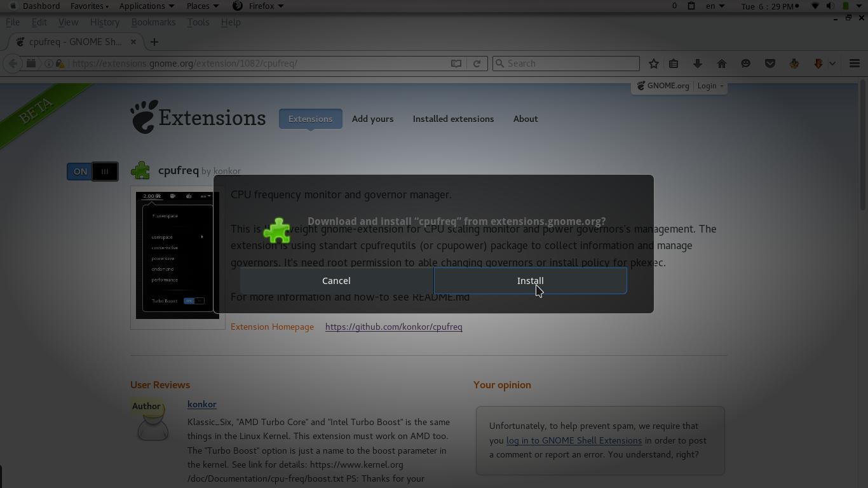Expand the Favorites dropdown in top bar
This screenshot has width=868, height=488.
pyautogui.click(x=89, y=6)
